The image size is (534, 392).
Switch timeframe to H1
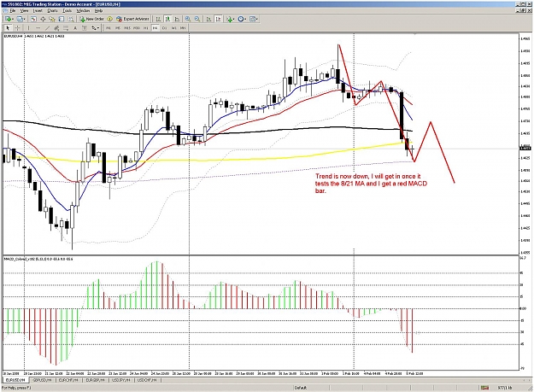pyautogui.click(x=146, y=28)
